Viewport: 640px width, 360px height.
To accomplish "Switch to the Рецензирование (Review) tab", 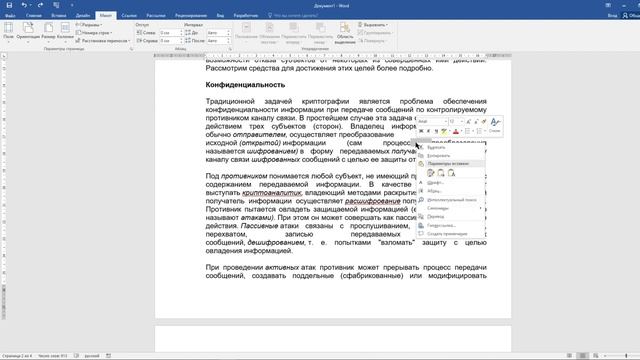I will [x=191, y=16].
